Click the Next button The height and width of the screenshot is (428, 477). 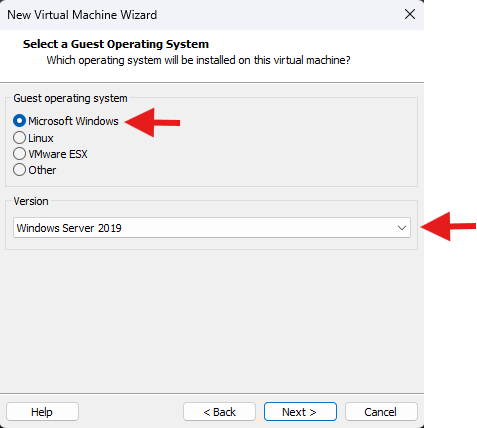pyautogui.click(x=300, y=412)
